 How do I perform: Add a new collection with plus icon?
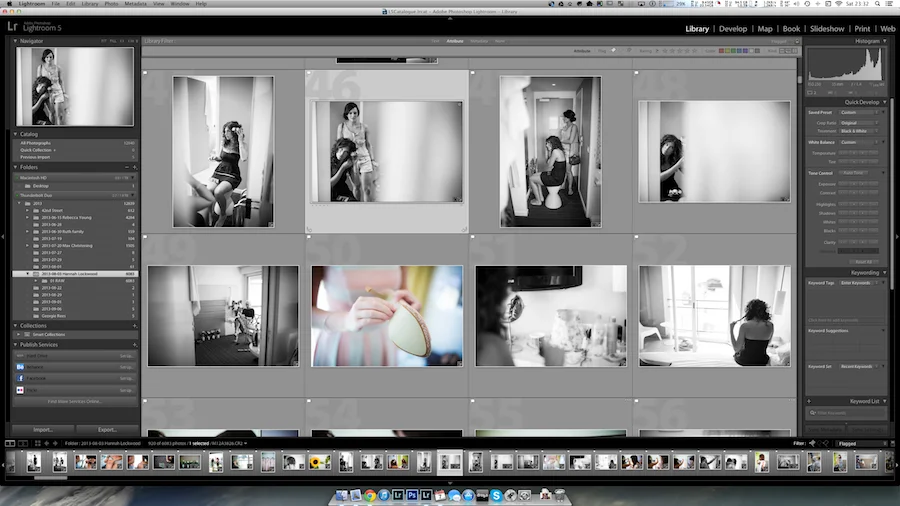click(135, 325)
